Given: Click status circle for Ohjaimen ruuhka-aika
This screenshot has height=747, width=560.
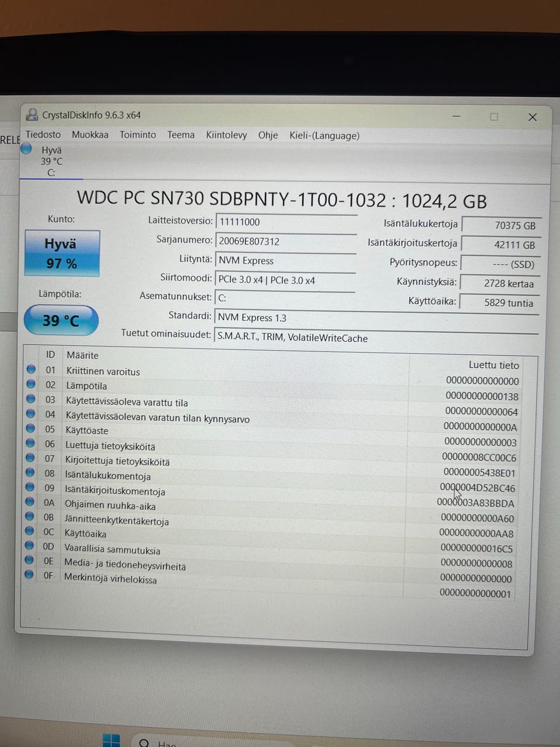Looking at the screenshot, I should [x=30, y=501].
